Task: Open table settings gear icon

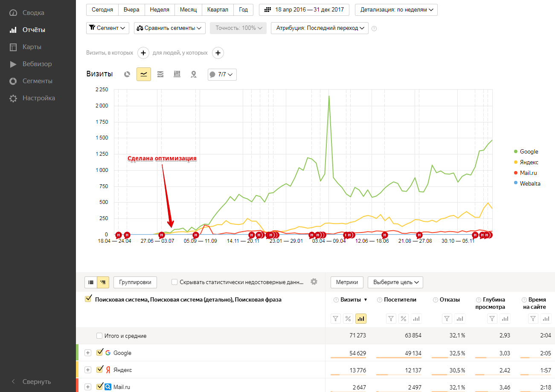Action: (x=314, y=282)
